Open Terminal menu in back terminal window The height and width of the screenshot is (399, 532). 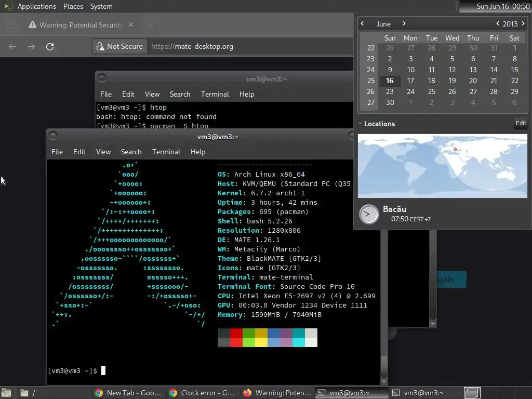coord(215,95)
